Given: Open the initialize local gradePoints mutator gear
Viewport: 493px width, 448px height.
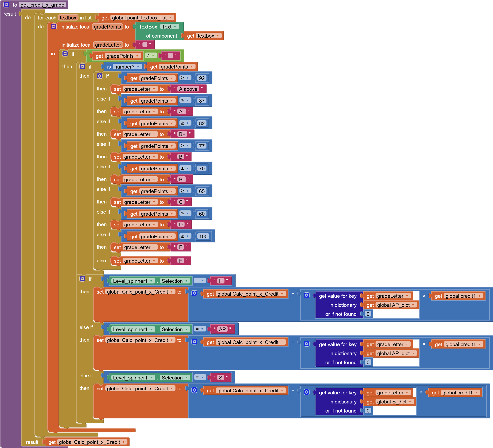Looking at the screenshot, I should 54,26.
